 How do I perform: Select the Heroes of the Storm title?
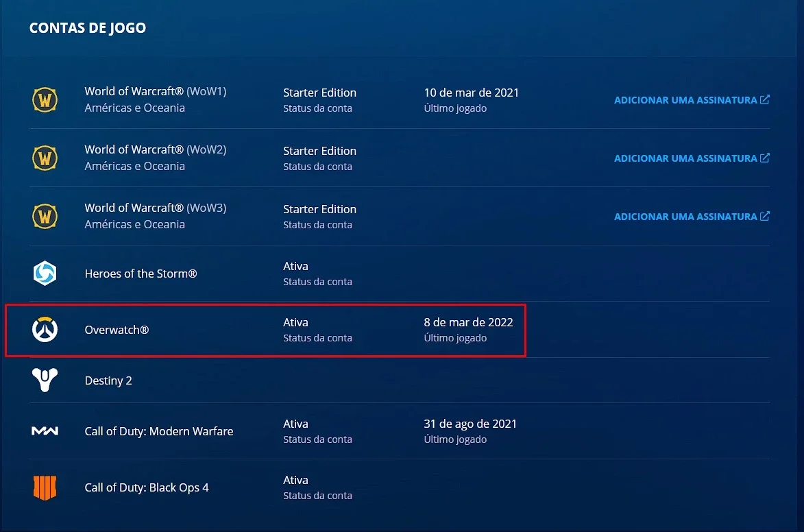tap(141, 274)
